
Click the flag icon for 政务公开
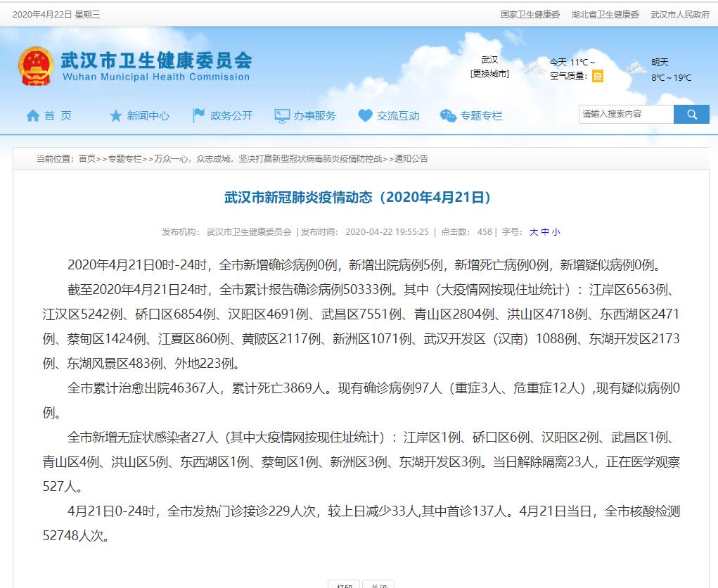199,116
